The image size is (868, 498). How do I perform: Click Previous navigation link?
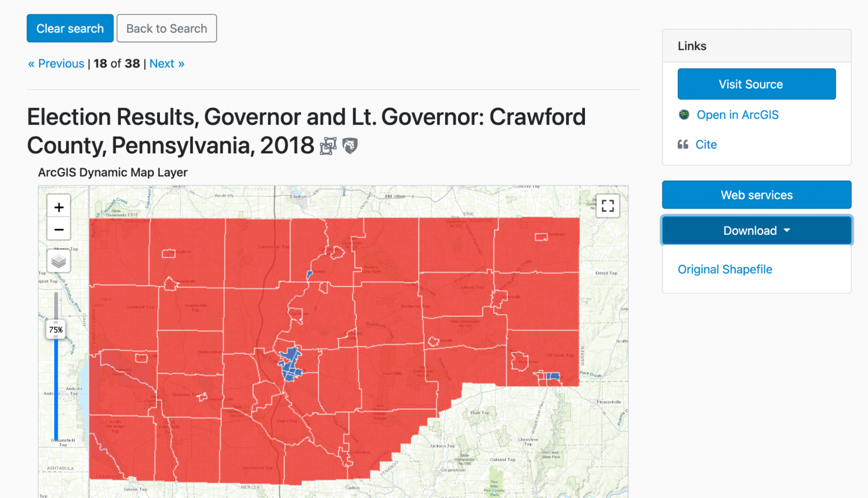56,63
